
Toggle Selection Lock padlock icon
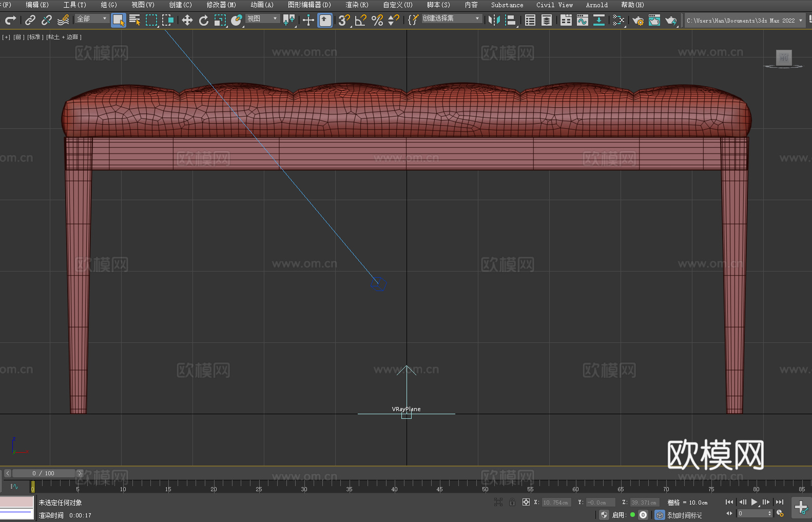pyautogui.click(x=512, y=502)
